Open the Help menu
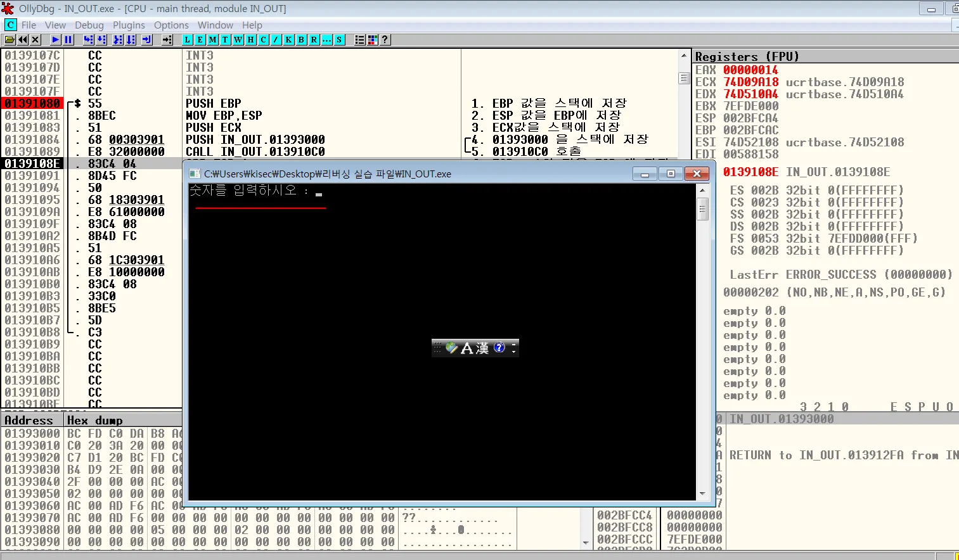This screenshot has height=560, width=959. pos(252,25)
